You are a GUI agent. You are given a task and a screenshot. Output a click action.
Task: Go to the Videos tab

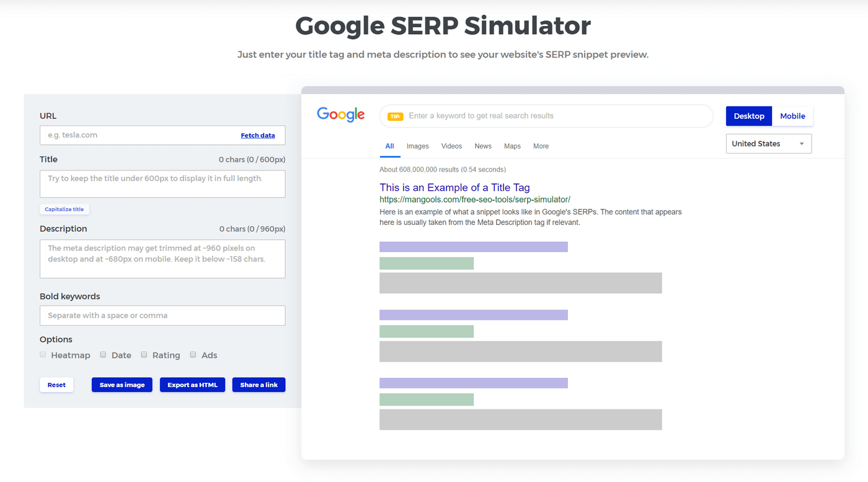pyautogui.click(x=451, y=146)
